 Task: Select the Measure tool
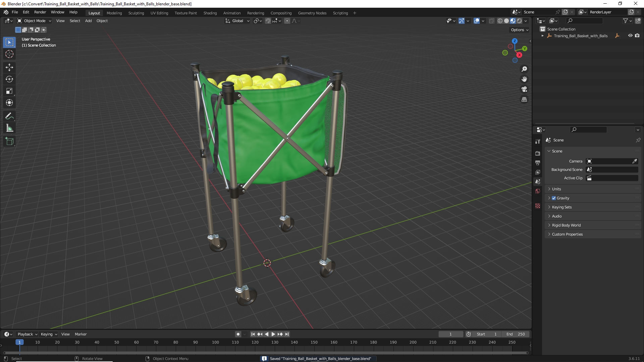[x=9, y=128]
